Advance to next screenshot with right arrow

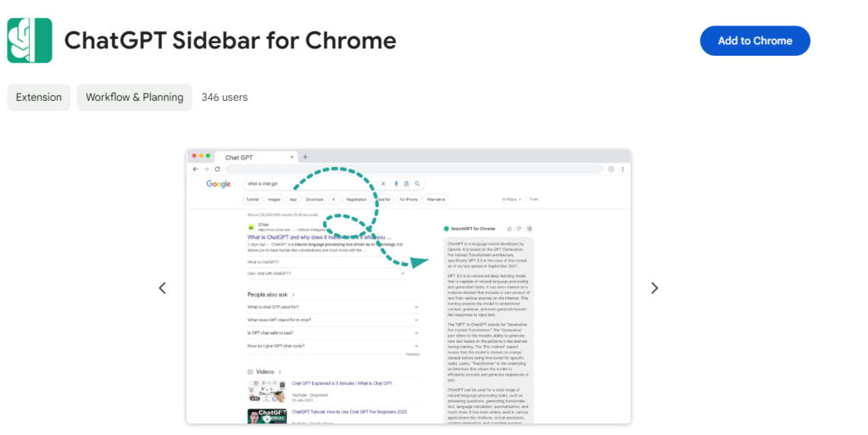click(x=654, y=287)
